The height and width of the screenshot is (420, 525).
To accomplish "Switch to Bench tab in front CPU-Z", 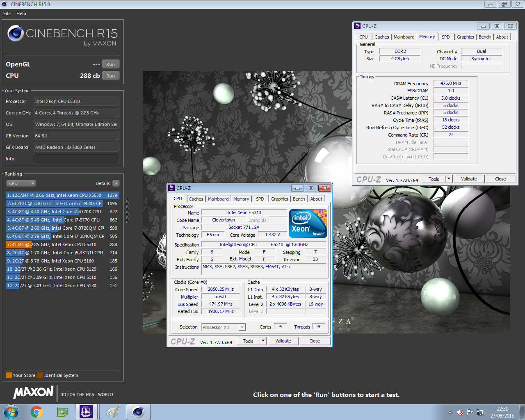I will point(299,199).
